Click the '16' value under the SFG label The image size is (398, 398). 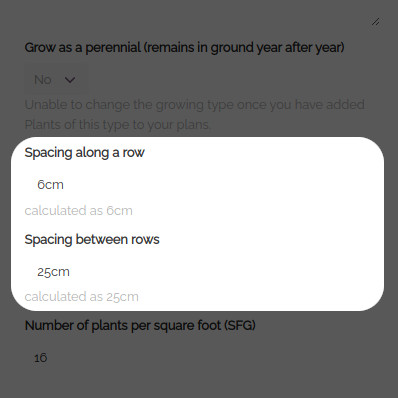coord(41,358)
